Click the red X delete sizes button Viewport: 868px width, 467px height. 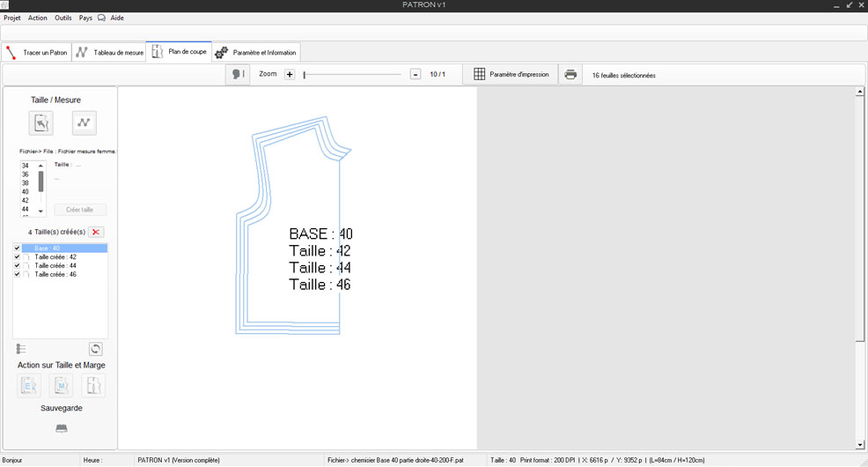[x=97, y=232]
